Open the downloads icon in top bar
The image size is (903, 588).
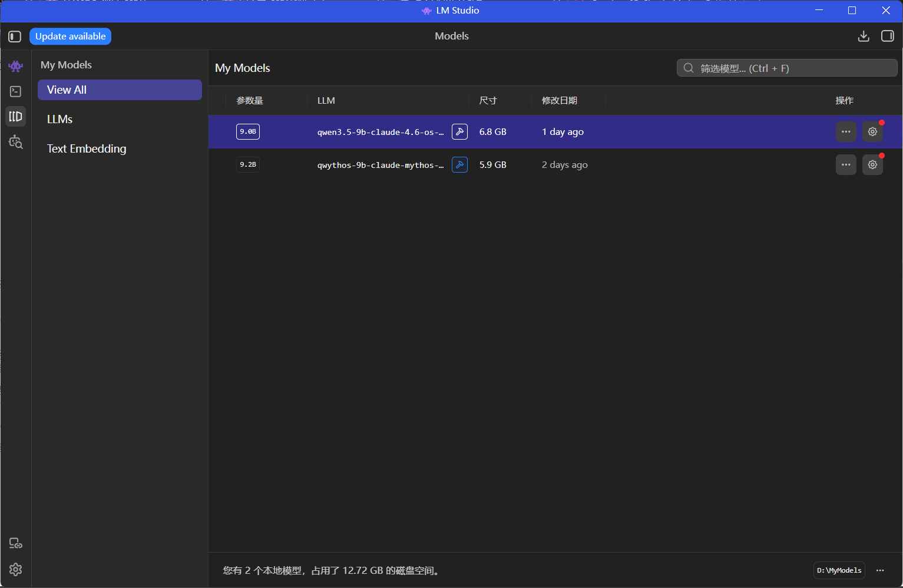tap(864, 37)
